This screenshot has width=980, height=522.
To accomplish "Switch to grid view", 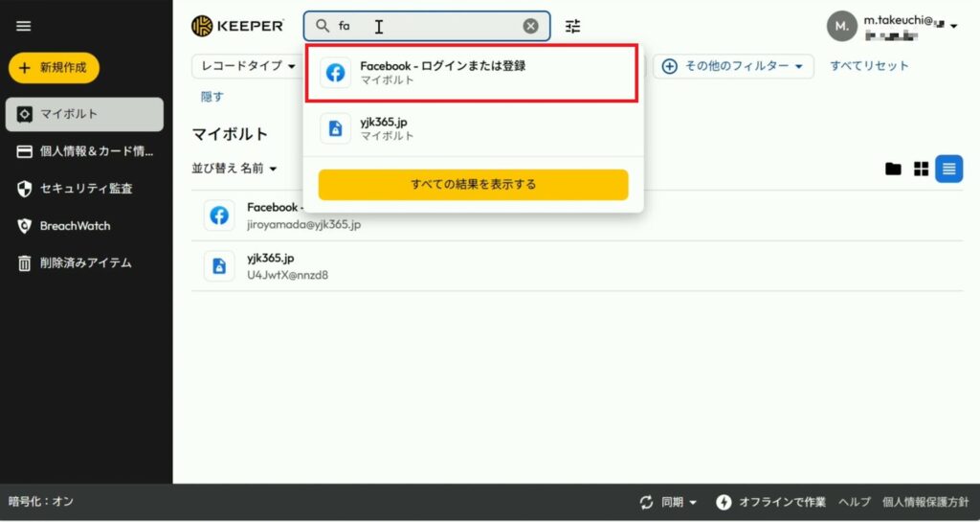I will tap(922, 169).
